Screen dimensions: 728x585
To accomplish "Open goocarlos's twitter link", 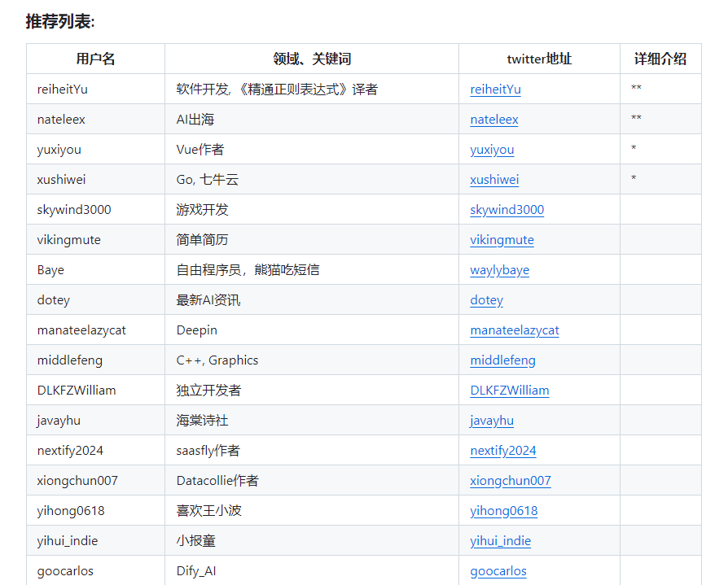I will tap(498, 571).
